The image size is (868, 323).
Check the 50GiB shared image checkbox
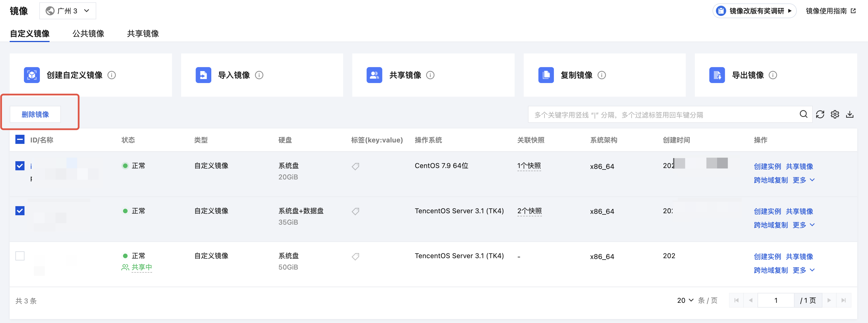(20, 256)
